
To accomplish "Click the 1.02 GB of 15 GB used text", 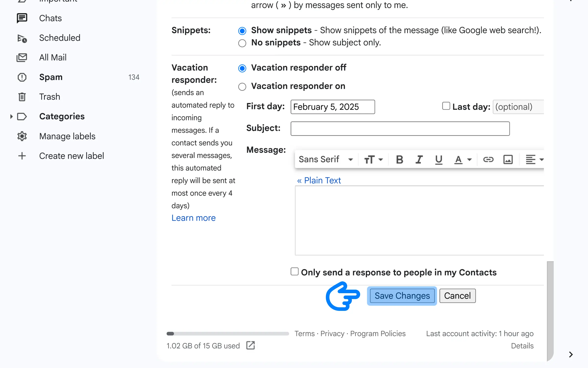I will pos(203,346).
